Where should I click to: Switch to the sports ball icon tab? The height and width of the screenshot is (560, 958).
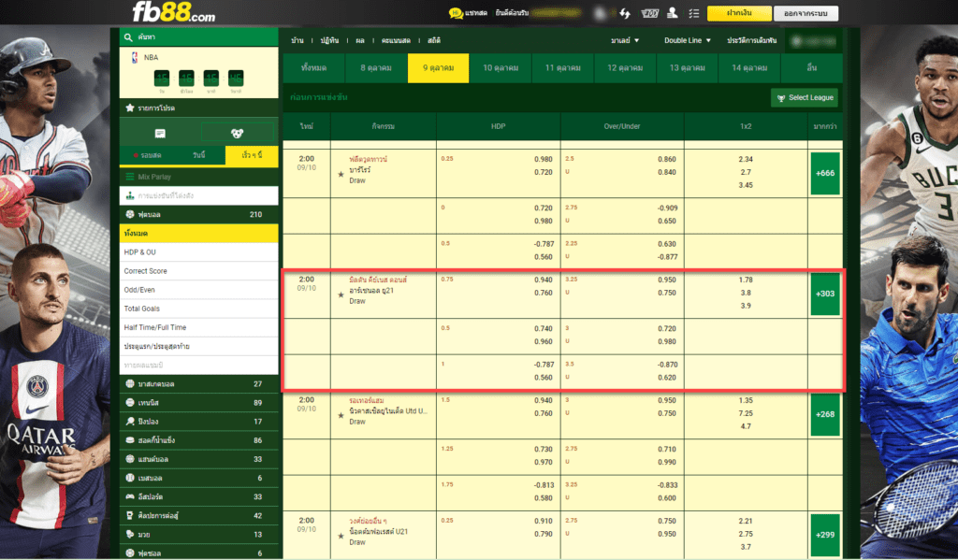coord(237,133)
